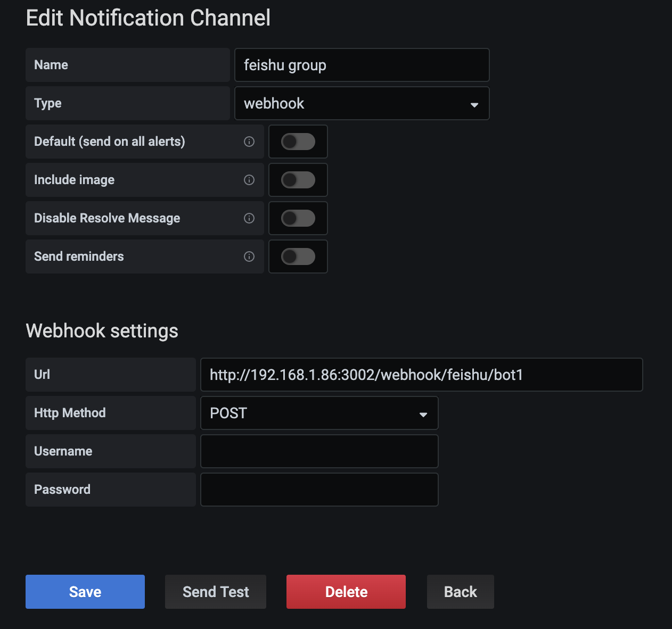Click info icon beside Default (send on all alerts)
Viewport: 672px width, 629px height.
pos(249,142)
